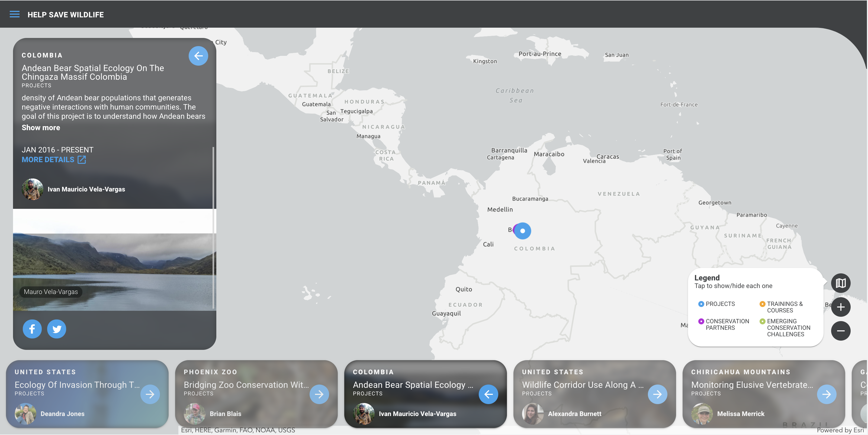The width and height of the screenshot is (868, 435).
Task: Click Ivan Mauricio Vela-Vargas avatar in detail panel
Action: (x=33, y=189)
